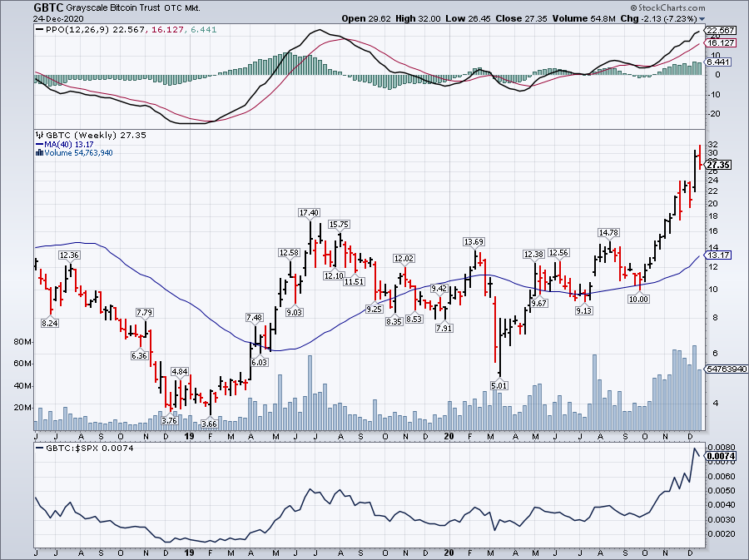Image resolution: width=749 pixels, height=560 pixels.
Task: Click the blue MA(40) line legend marker
Action: [40, 145]
